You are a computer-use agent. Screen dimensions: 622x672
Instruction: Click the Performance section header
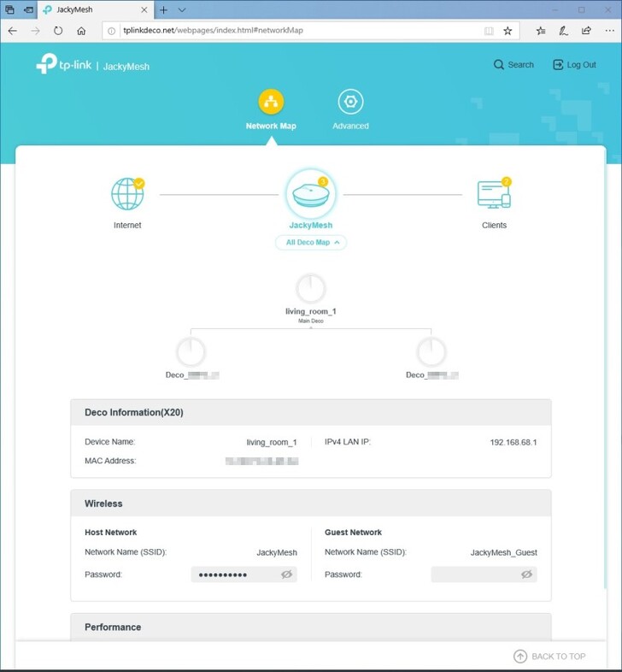point(311,627)
